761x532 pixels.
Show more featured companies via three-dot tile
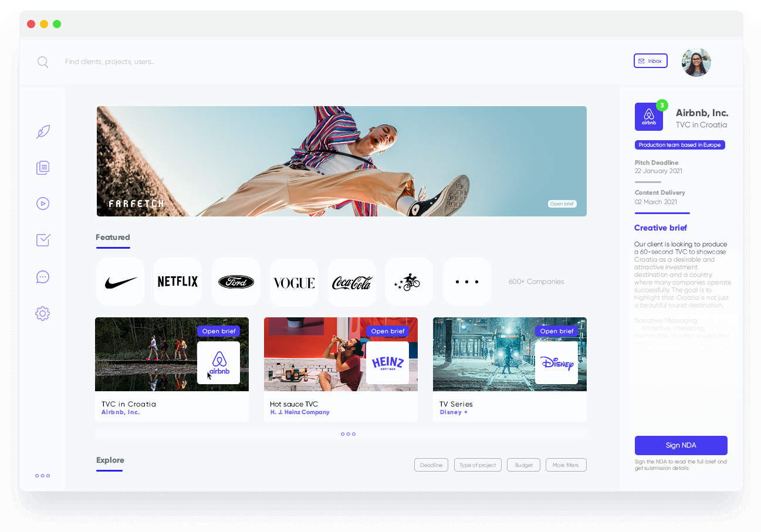[x=467, y=282]
